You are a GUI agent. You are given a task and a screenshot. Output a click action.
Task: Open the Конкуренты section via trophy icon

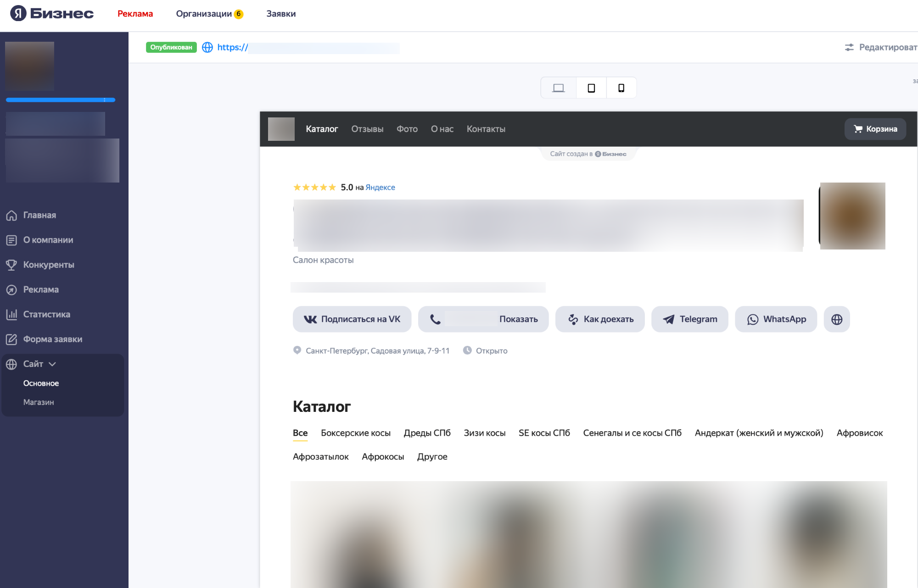(12, 265)
